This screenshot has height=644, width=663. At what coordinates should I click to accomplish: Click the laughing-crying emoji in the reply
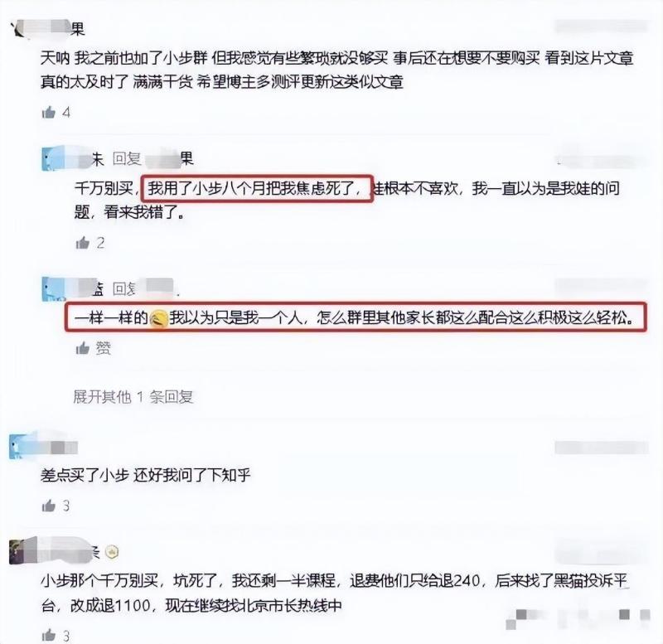click(159, 318)
